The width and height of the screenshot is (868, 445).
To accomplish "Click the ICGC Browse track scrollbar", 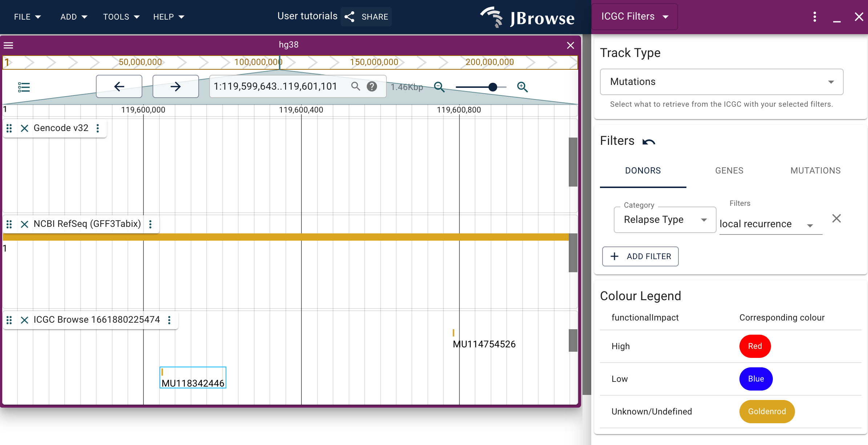I will pos(573,340).
